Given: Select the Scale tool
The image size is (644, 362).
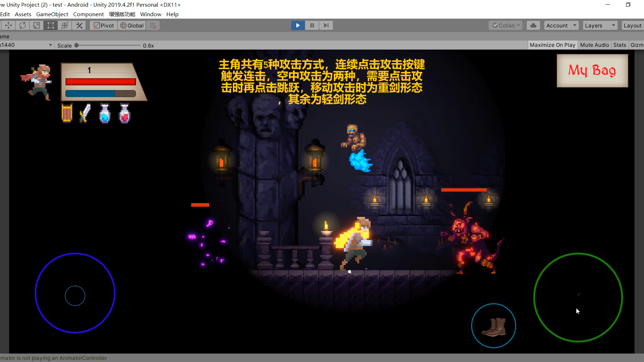Looking at the screenshot, I should tap(36, 25).
